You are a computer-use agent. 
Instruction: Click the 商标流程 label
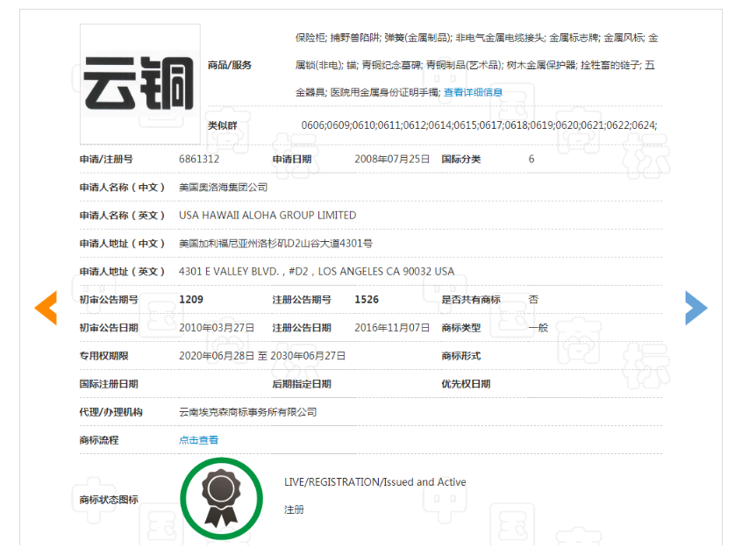pos(99,440)
